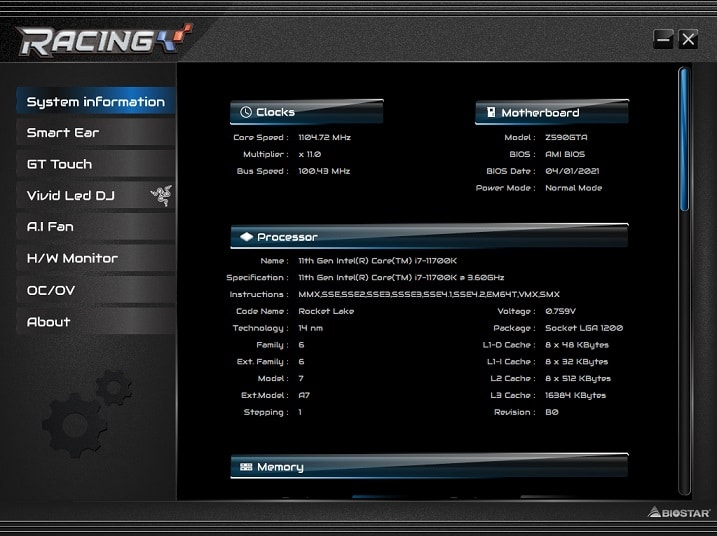Click the Normal Mode power mode value
717x536 pixels.
pyautogui.click(x=573, y=188)
